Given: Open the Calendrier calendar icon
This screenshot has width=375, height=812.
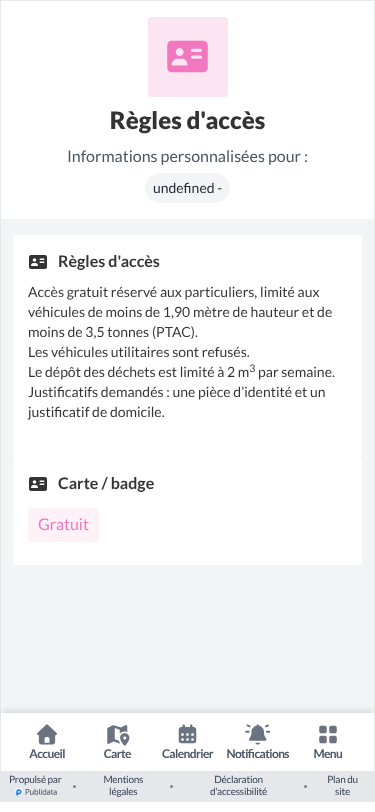Looking at the screenshot, I should point(188,734).
